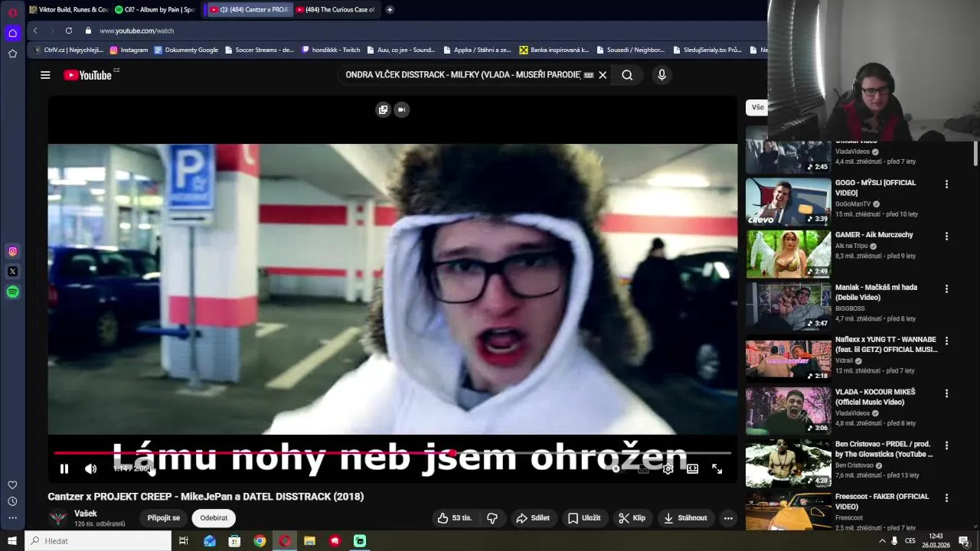
Task: Open hondikkk - Twitch bookmark
Action: coord(331,50)
